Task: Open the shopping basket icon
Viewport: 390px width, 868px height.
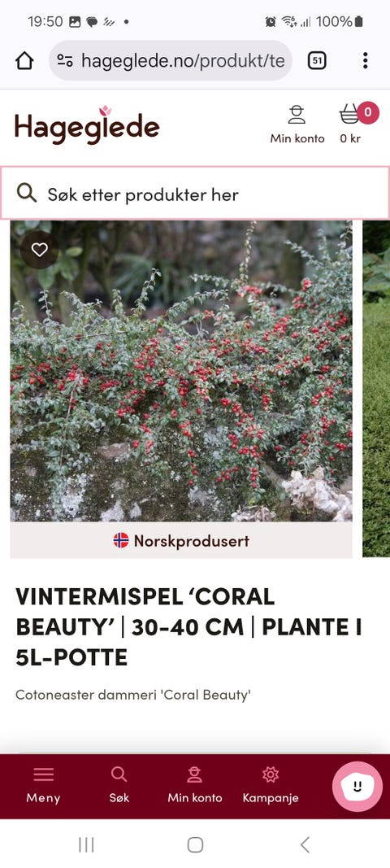Action: pyautogui.click(x=350, y=115)
